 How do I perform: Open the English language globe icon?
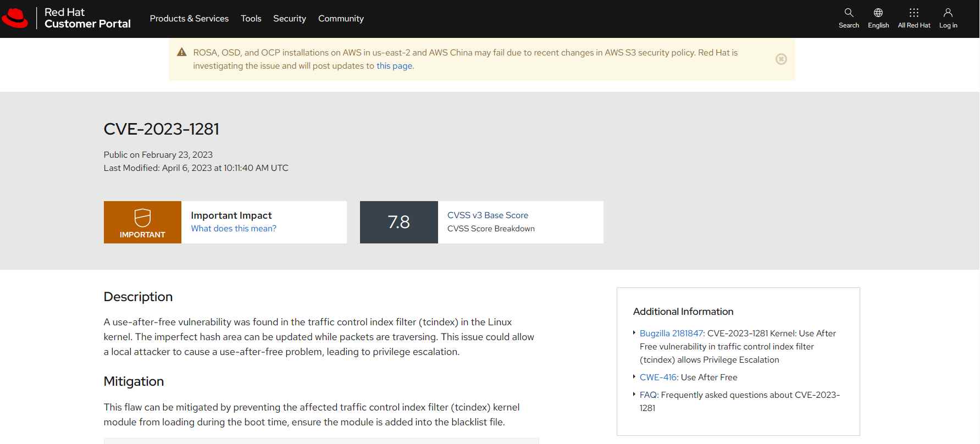[x=878, y=13]
